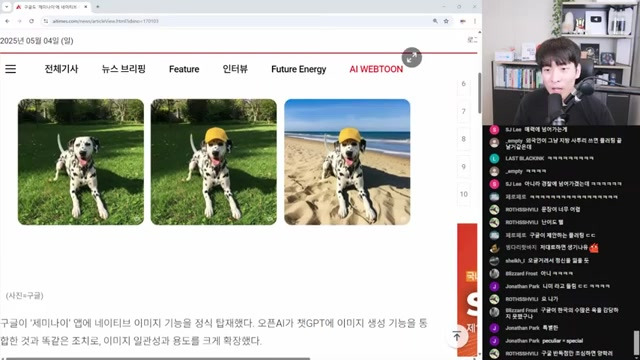Open site information icon in address bar

click(x=46, y=21)
